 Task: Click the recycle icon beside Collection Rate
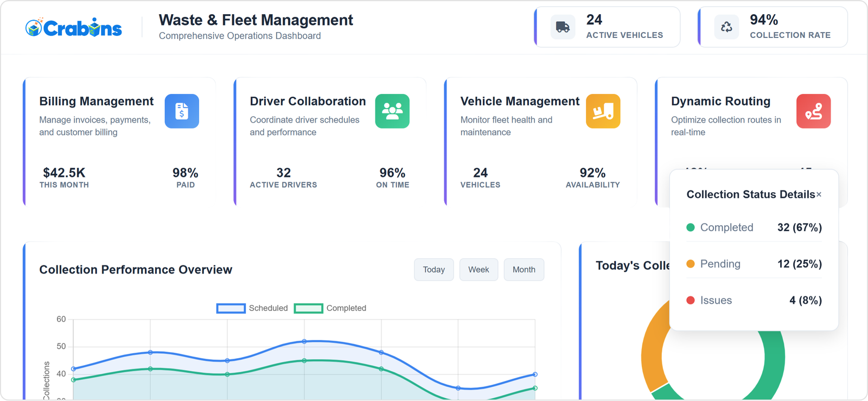(x=726, y=27)
